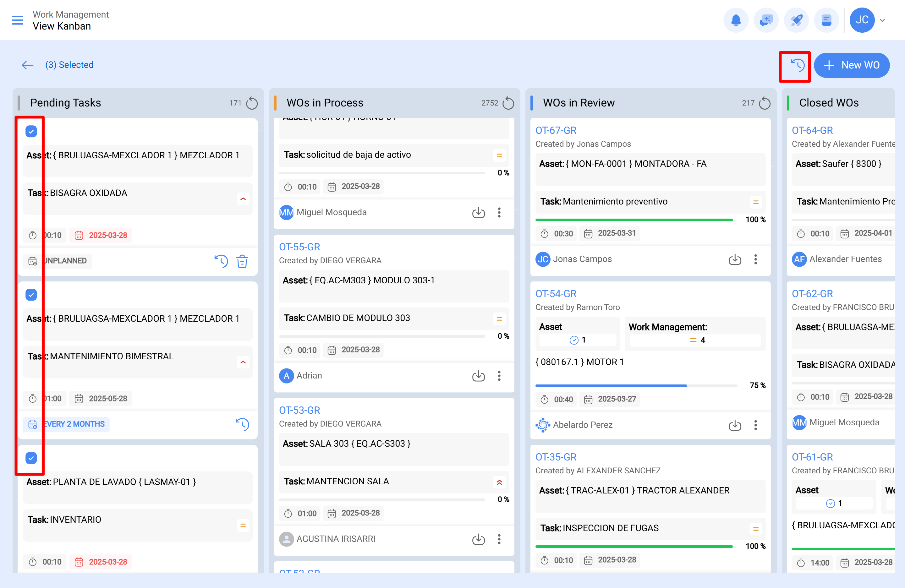Open three-dot menu for OT-55-GR card
The image size is (905, 588).
(x=499, y=376)
